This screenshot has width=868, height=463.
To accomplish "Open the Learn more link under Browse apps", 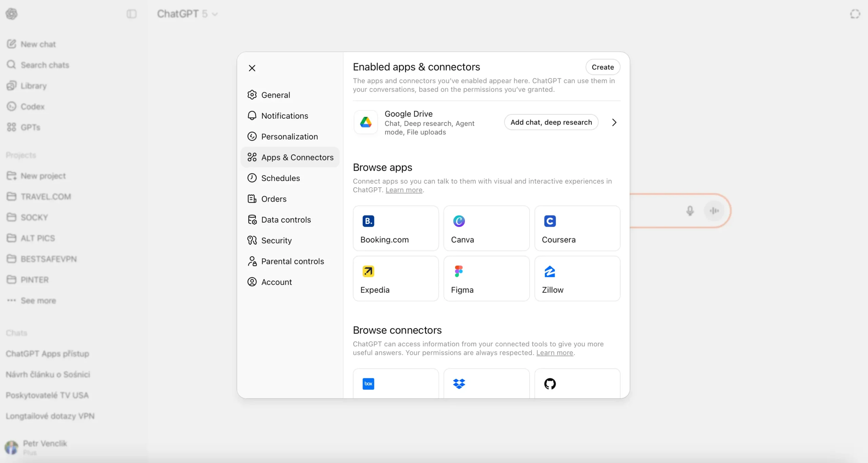I will (404, 190).
